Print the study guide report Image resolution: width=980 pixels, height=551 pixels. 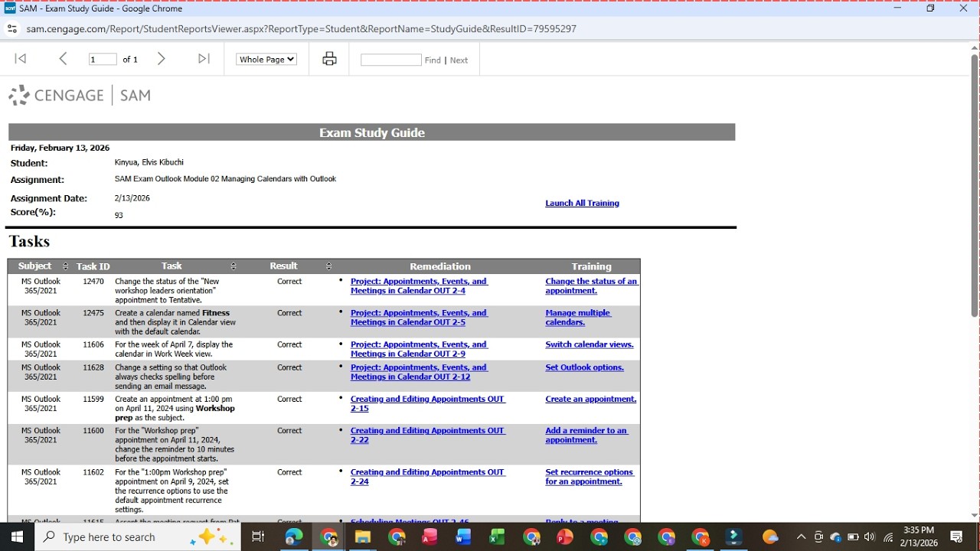[329, 59]
